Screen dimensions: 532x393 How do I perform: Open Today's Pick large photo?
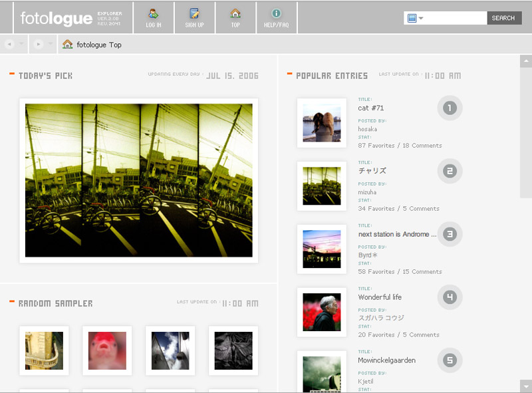139,180
